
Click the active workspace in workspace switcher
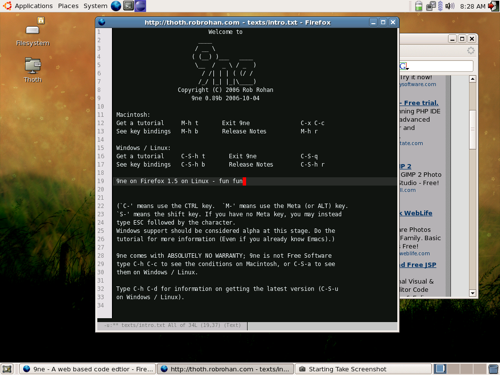click(440, 369)
